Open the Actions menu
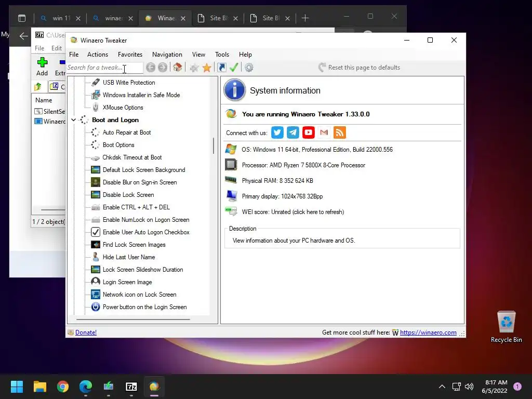Viewport: 532px width, 399px height. [x=98, y=54]
